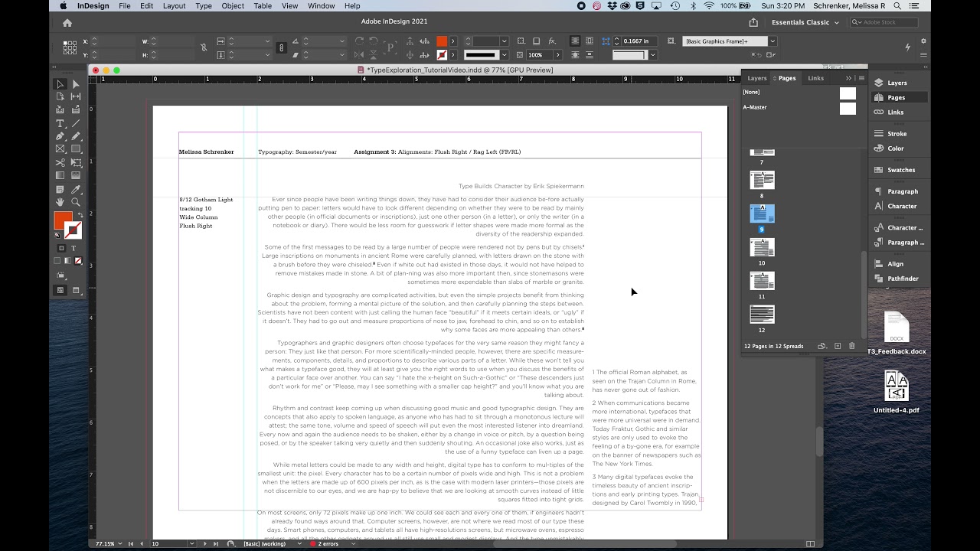Select the Page tool

tap(60, 96)
